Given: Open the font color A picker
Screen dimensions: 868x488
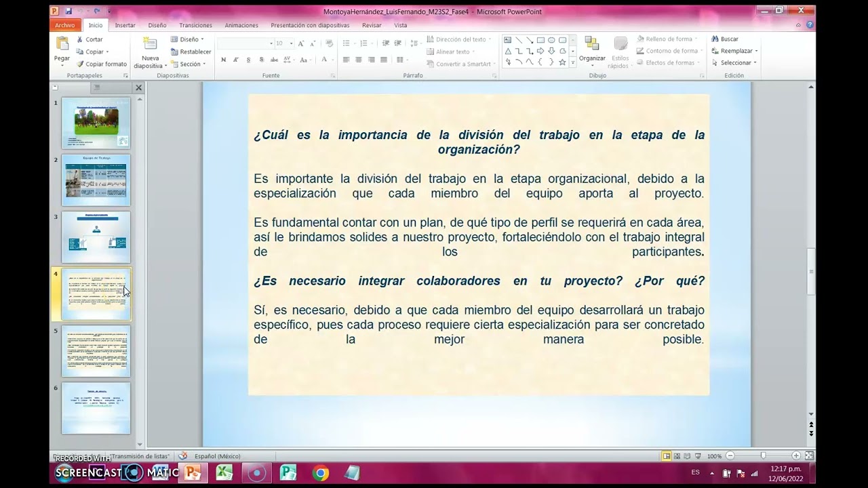Looking at the screenshot, I should [x=324, y=60].
